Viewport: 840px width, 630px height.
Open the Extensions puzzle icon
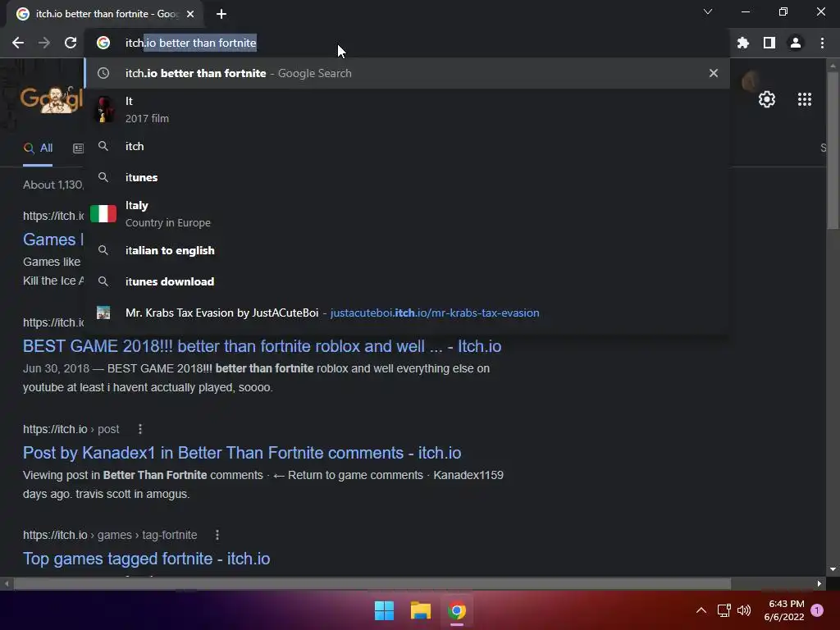[743, 43]
